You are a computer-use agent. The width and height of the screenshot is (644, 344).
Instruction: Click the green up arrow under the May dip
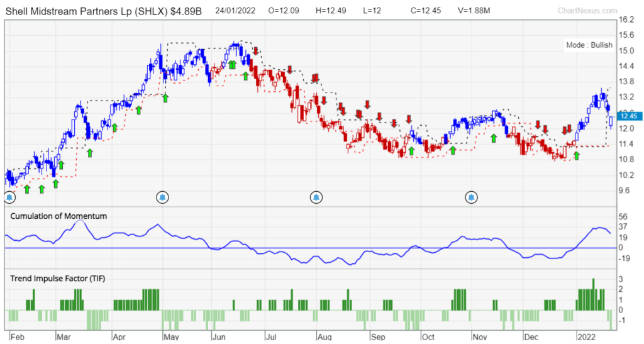165,98
